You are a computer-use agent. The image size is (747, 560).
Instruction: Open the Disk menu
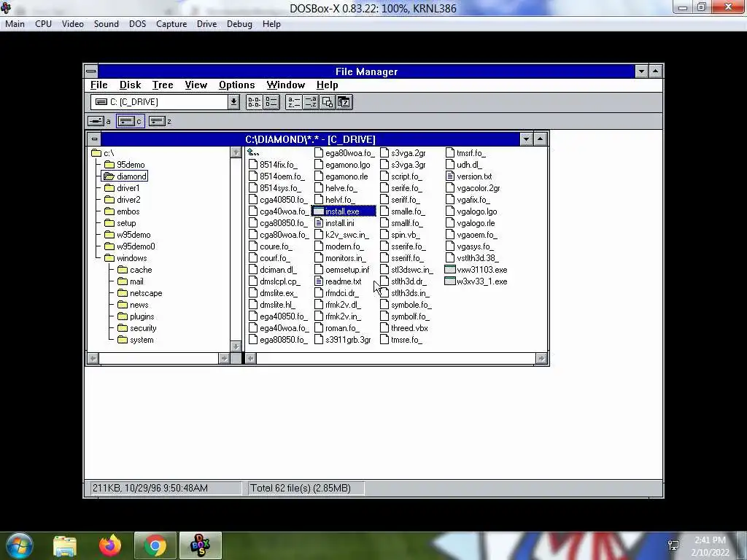(130, 85)
